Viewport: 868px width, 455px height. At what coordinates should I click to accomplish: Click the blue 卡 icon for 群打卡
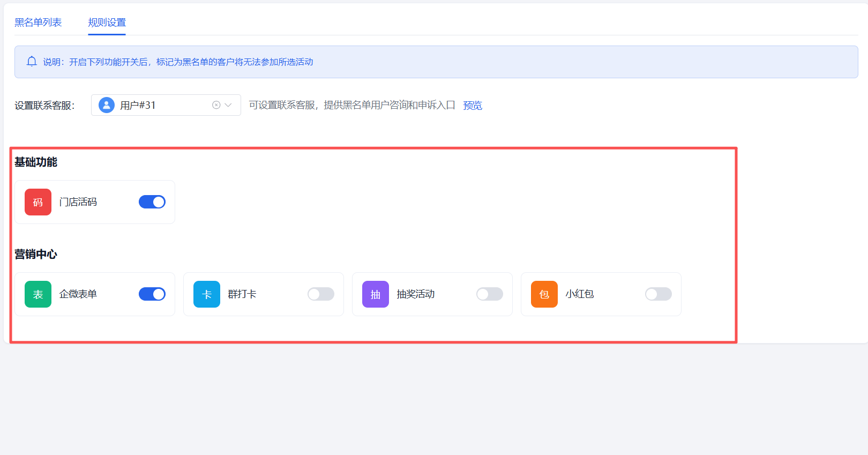207,294
